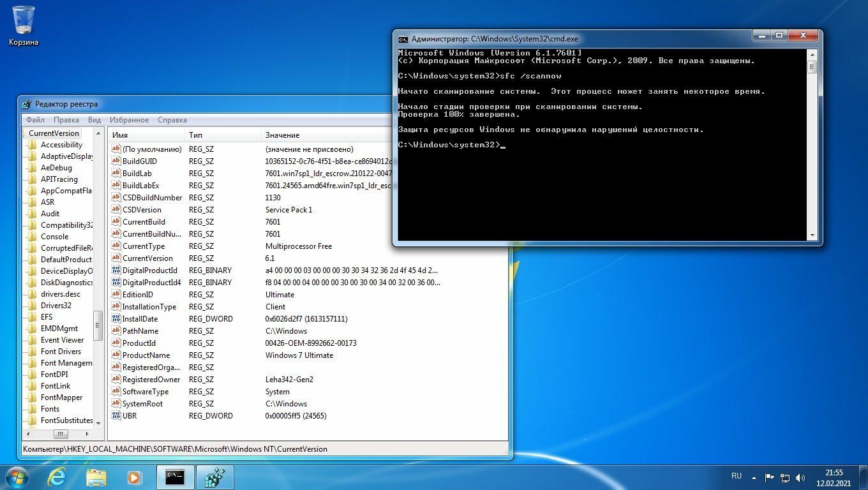Image resolution: width=868 pixels, height=490 pixels.
Task: Select the ProductName registry value
Action: [146, 355]
